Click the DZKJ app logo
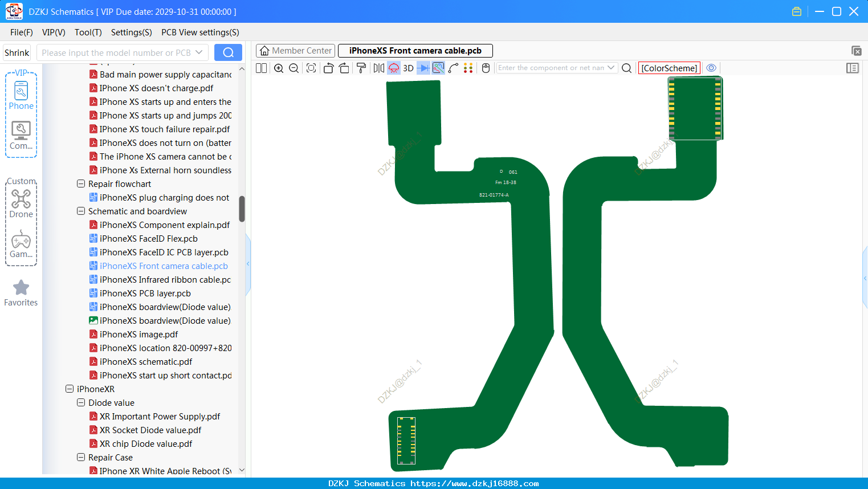This screenshot has height=489, width=868. click(x=14, y=11)
